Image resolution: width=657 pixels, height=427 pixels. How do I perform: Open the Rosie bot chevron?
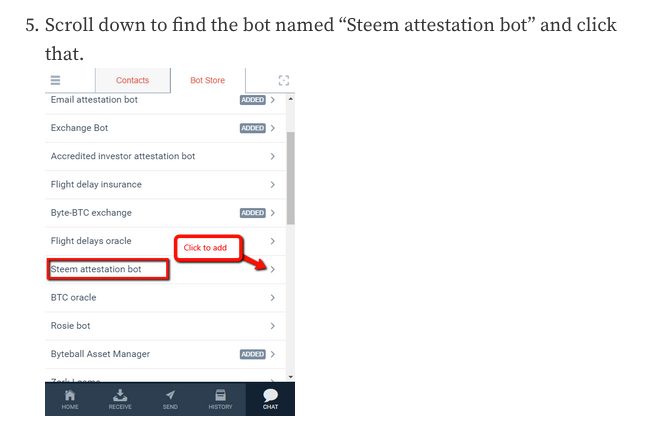click(273, 326)
